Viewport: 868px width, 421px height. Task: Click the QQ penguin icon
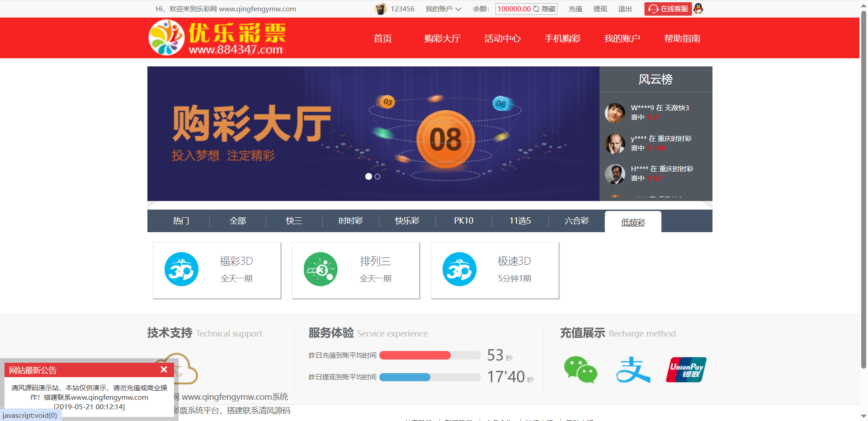click(x=698, y=9)
